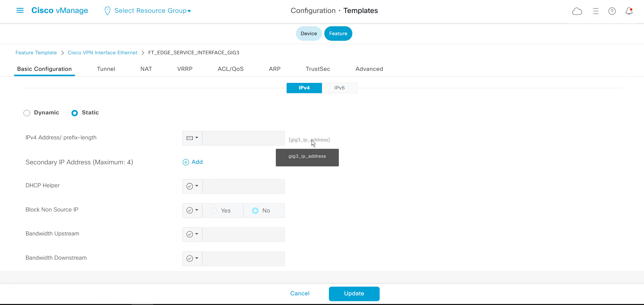Screen dimensions: 644x305
Task: Select the Dynamic radio button
Action: pyautogui.click(x=27, y=113)
